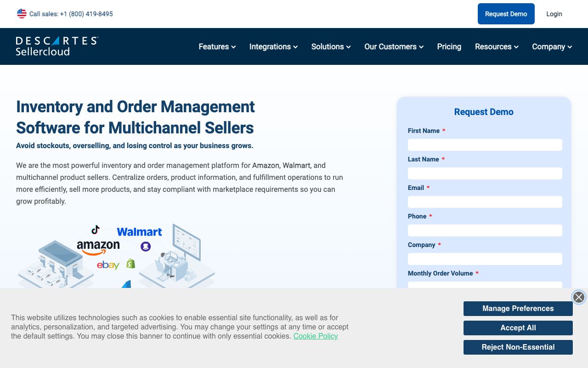Follow the Walmart link in paragraph

click(x=296, y=165)
